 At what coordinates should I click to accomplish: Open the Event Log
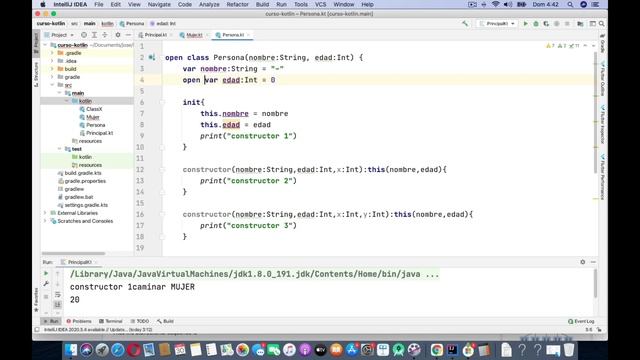(x=581, y=321)
